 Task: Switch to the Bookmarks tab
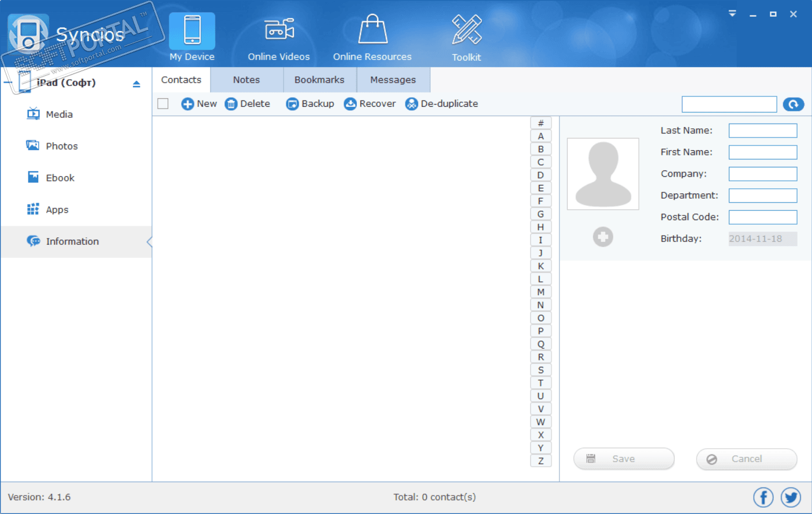(x=319, y=80)
